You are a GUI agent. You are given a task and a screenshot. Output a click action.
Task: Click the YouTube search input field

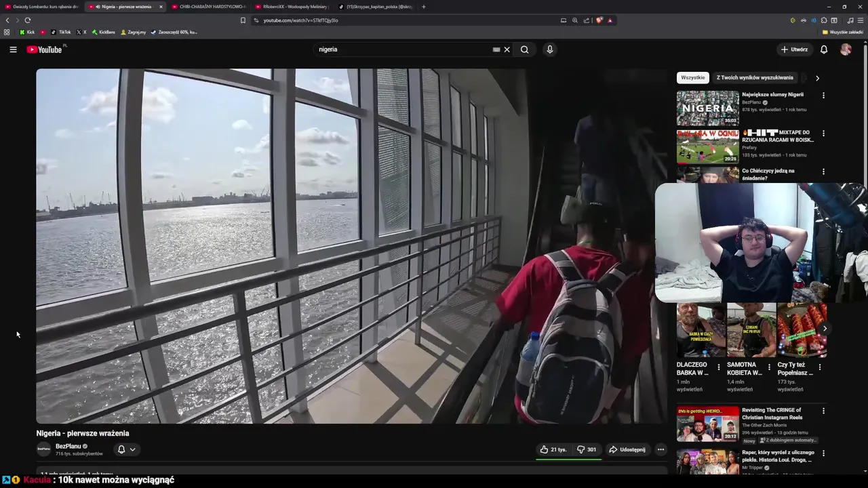[403, 49]
